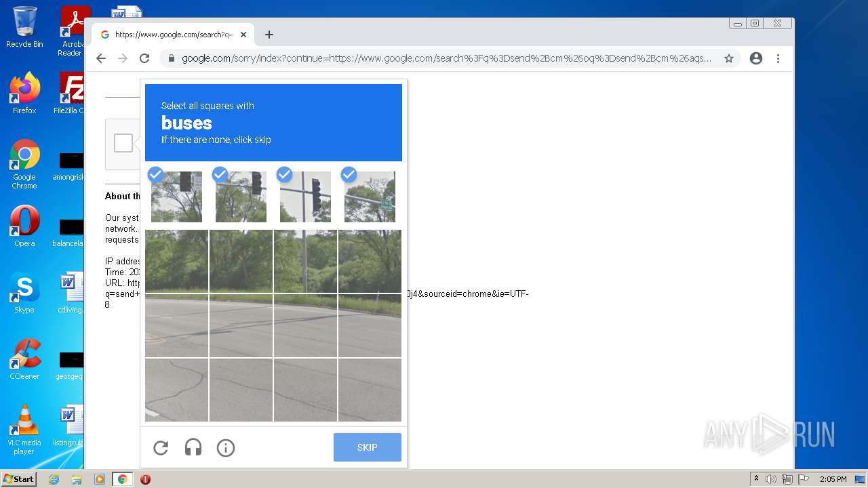Open a new tab with the plus button
The width and height of the screenshot is (868, 488).
pos(269,35)
